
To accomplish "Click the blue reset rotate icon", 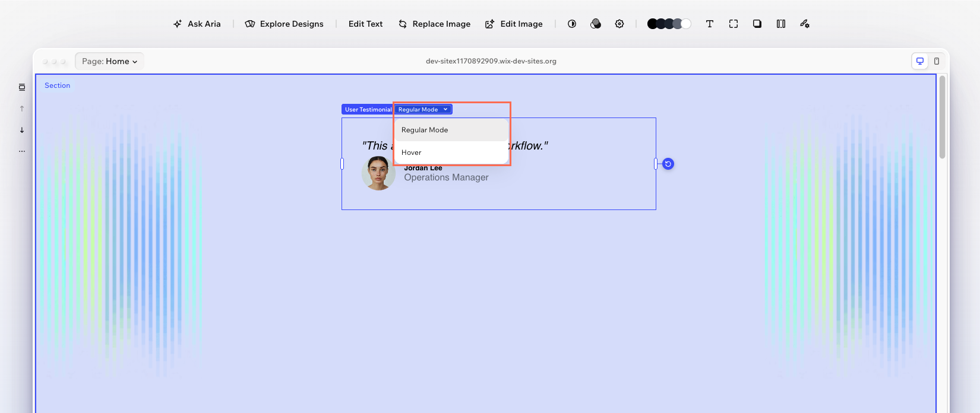I will 668,164.
